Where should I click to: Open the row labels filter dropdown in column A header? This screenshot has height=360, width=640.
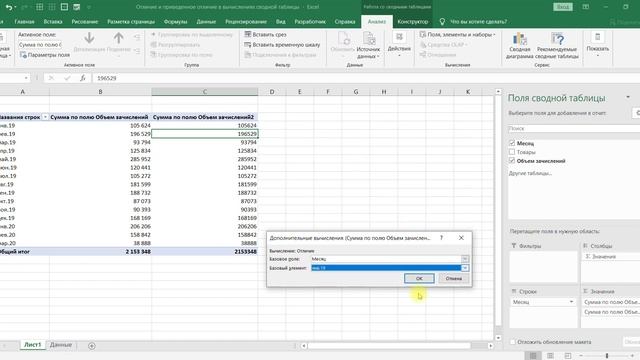tap(45, 117)
